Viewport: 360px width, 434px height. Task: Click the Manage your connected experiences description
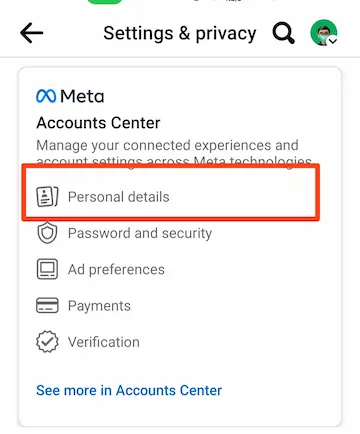click(174, 153)
